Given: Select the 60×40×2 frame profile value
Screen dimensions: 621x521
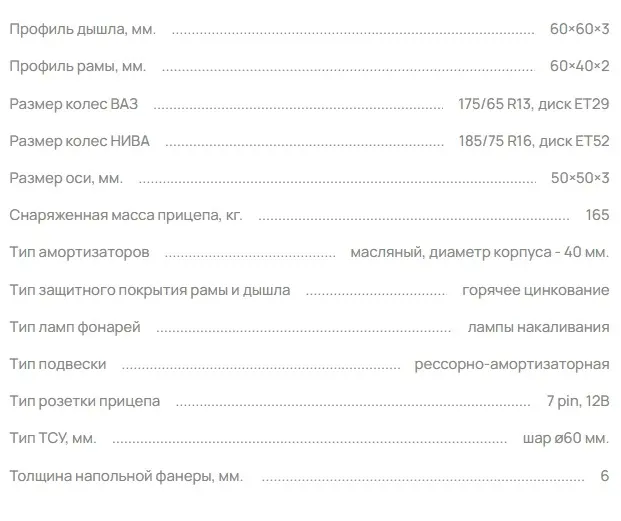Looking at the screenshot, I should point(579,66).
